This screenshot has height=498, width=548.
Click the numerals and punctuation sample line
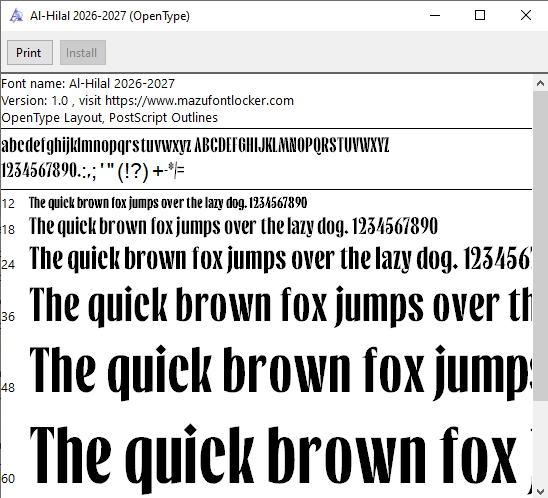click(93, 171)
